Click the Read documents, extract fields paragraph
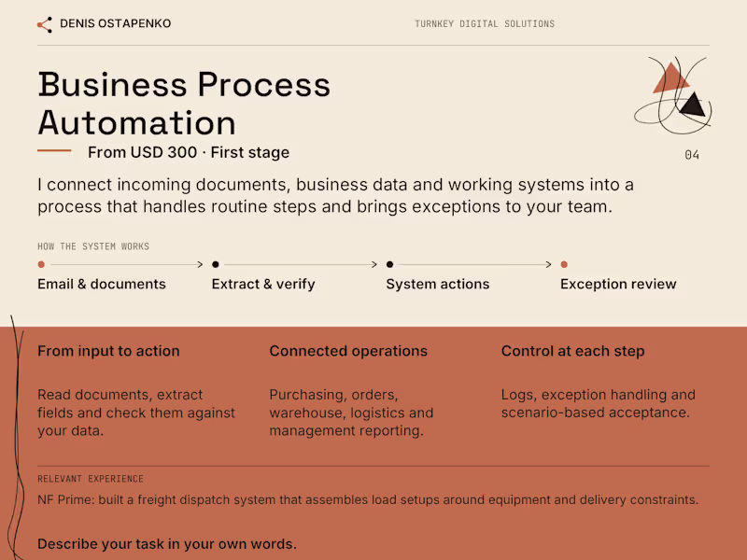This screenshot has width=747, height=560. point(136,413)
